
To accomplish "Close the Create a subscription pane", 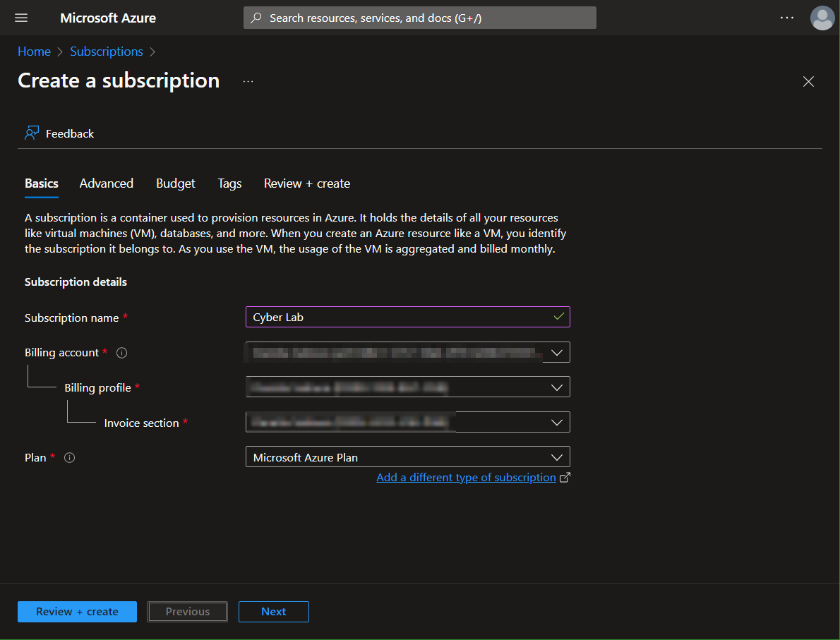I will pyautogui.click(x=808, y=81).
